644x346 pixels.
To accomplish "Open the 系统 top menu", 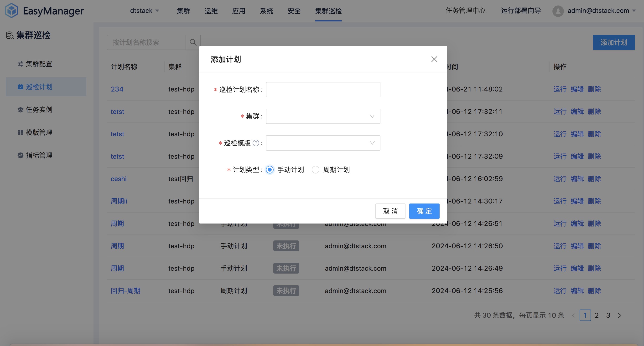I will [x=266, y=11].
